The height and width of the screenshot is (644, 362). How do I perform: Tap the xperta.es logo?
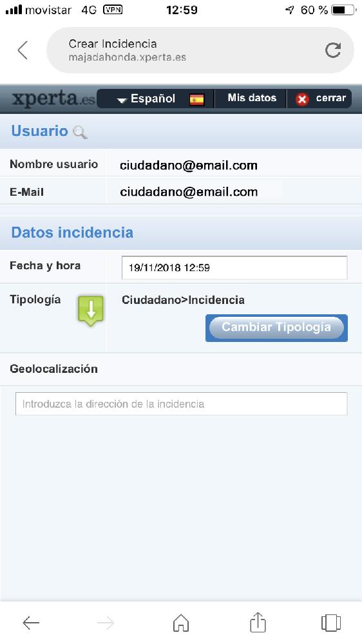[x=53, y=99]
